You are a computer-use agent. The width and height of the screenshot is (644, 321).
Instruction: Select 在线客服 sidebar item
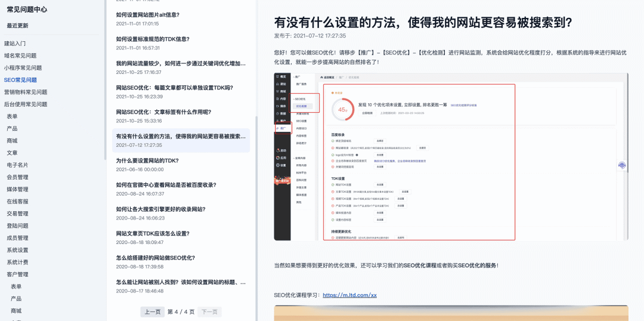pos(18,202)
